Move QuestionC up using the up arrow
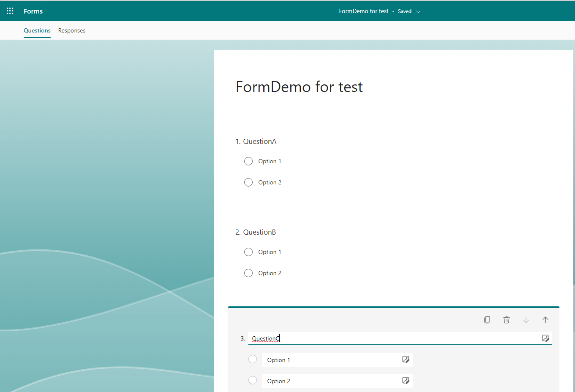This screenshot has width=575, height=392. pos(545,319)
